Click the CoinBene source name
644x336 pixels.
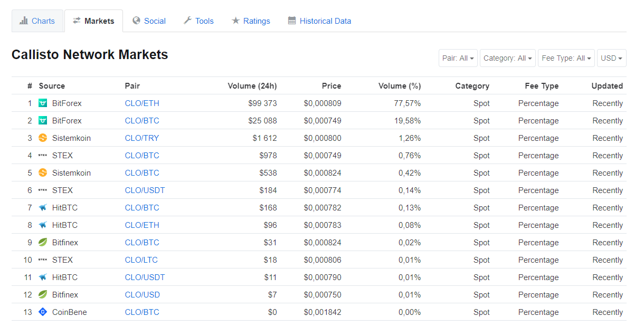tap(70, 312)
